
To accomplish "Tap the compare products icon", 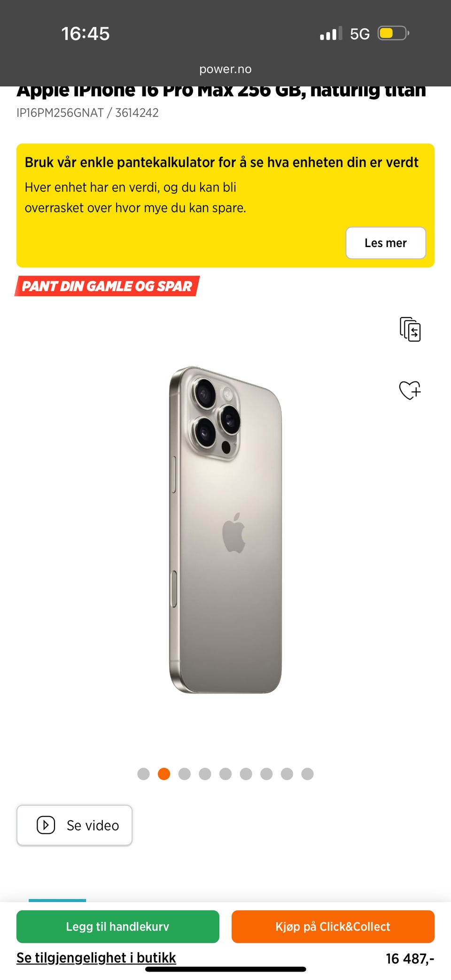I will pos(410,329).
